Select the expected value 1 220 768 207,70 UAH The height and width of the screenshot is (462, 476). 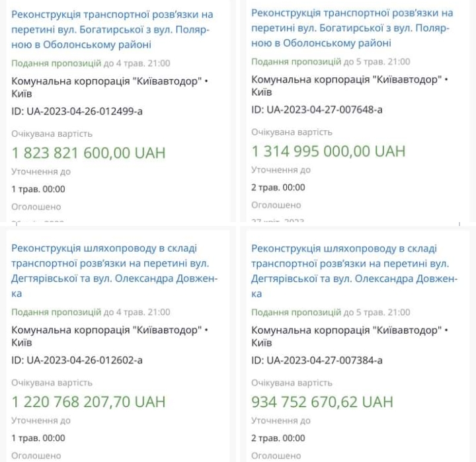89,402
